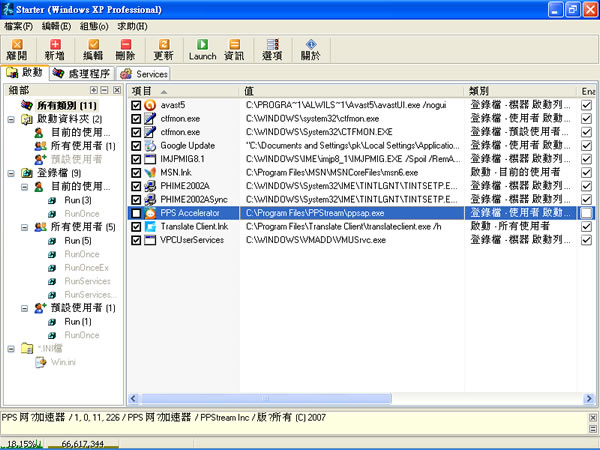Click the PHIME2002A entry icon
Viewport: 600px width, 450px height.
[x=150, y=186]
